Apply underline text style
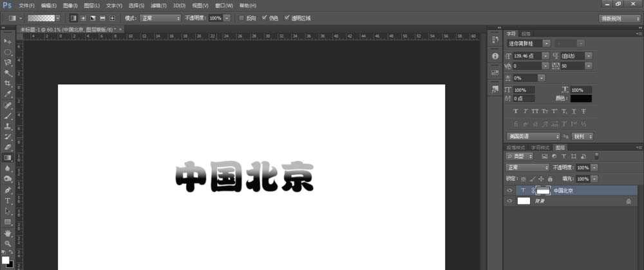Viewport: 644px width, 270px height. tap(574, 111)
